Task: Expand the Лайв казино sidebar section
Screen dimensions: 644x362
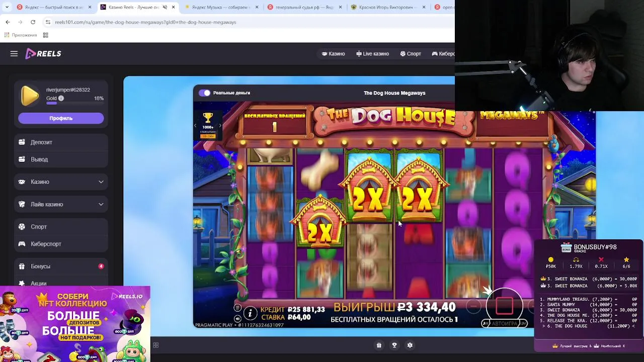Action: pos(61,205)
